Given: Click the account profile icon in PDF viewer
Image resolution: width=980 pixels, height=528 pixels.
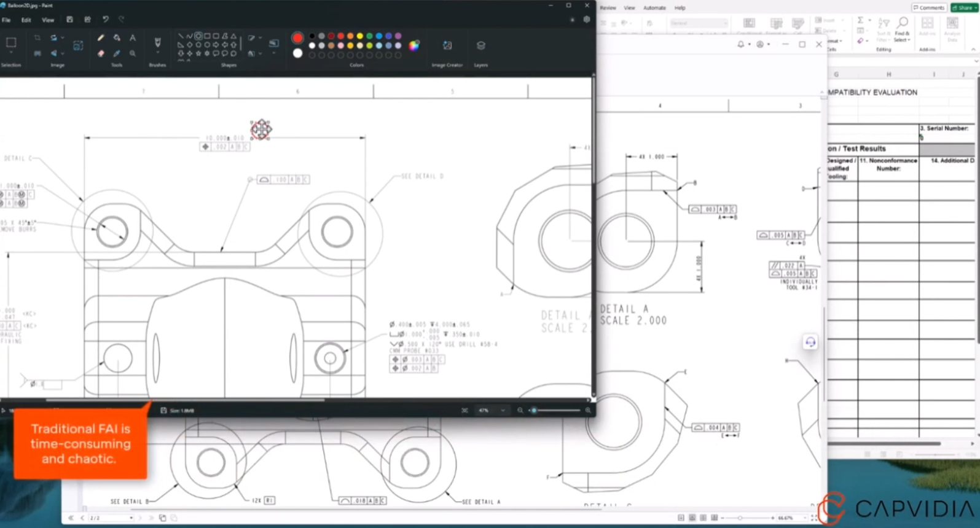Looking at the screenshot, I should pyautogui.click(x=761, y=44).
